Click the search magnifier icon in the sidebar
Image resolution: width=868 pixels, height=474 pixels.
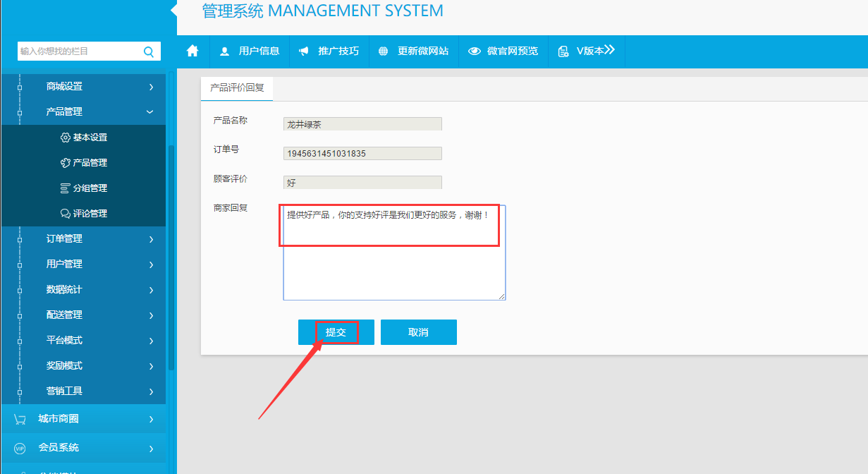(149, 51)
